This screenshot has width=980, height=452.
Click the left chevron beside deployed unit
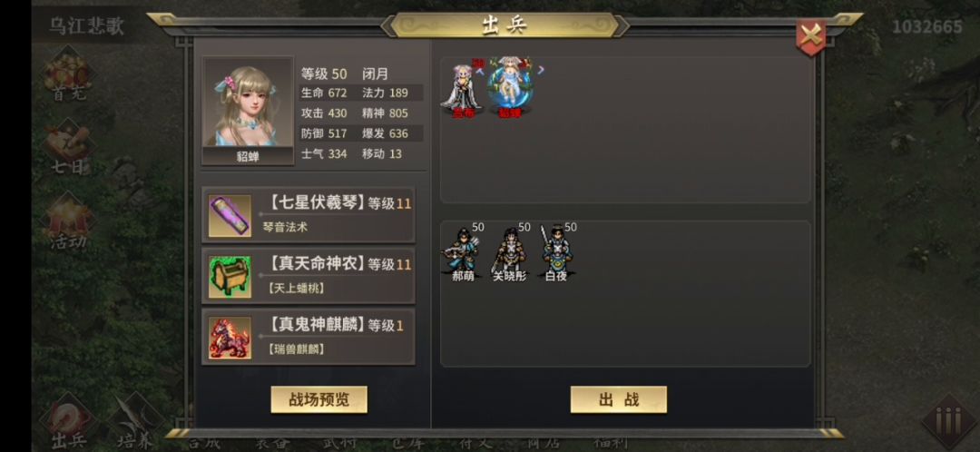pos(480,71)
